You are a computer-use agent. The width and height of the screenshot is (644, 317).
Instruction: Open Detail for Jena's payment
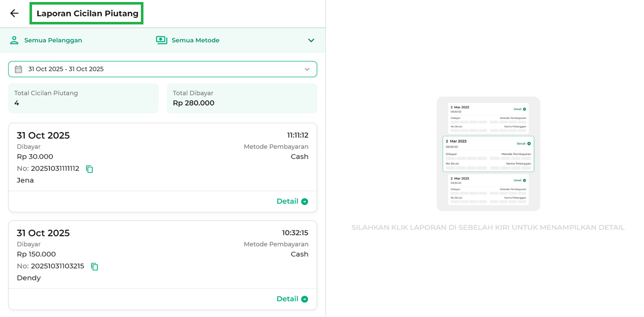tap(287, 201)
